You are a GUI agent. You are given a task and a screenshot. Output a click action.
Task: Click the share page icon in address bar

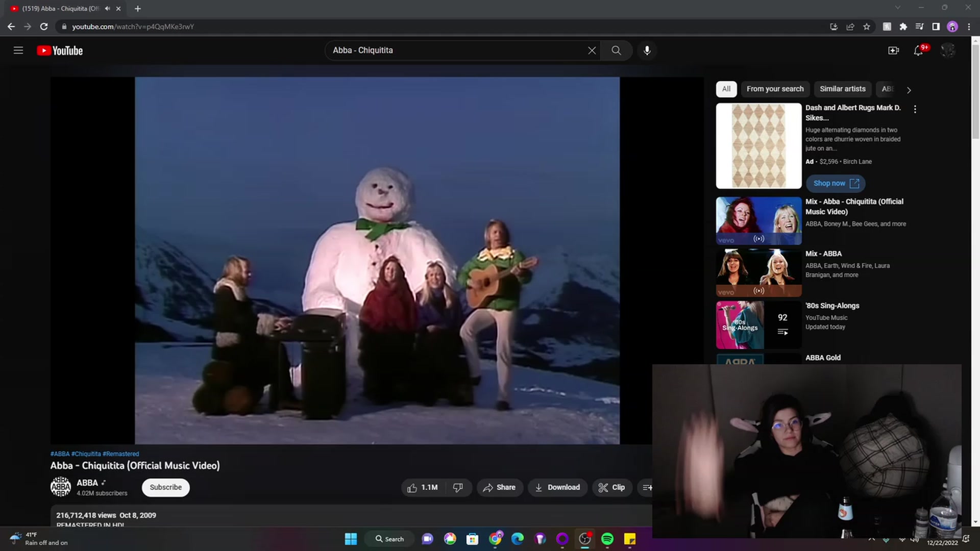click(850, 27)
